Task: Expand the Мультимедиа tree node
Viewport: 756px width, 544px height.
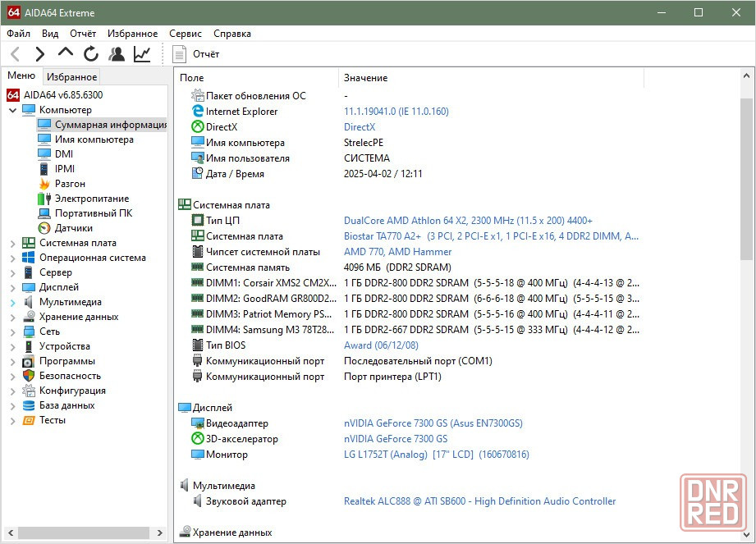Action: click(12, 303)
